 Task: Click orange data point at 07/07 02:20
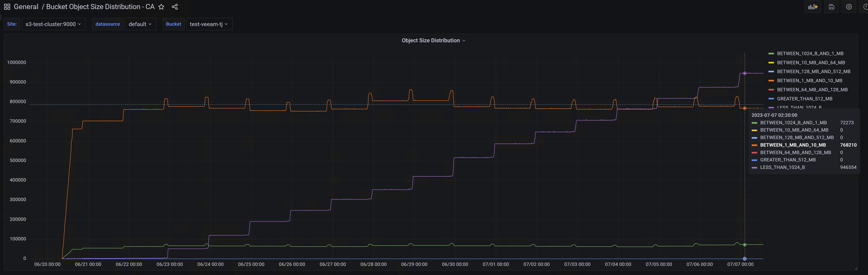(x=744, y=108)
